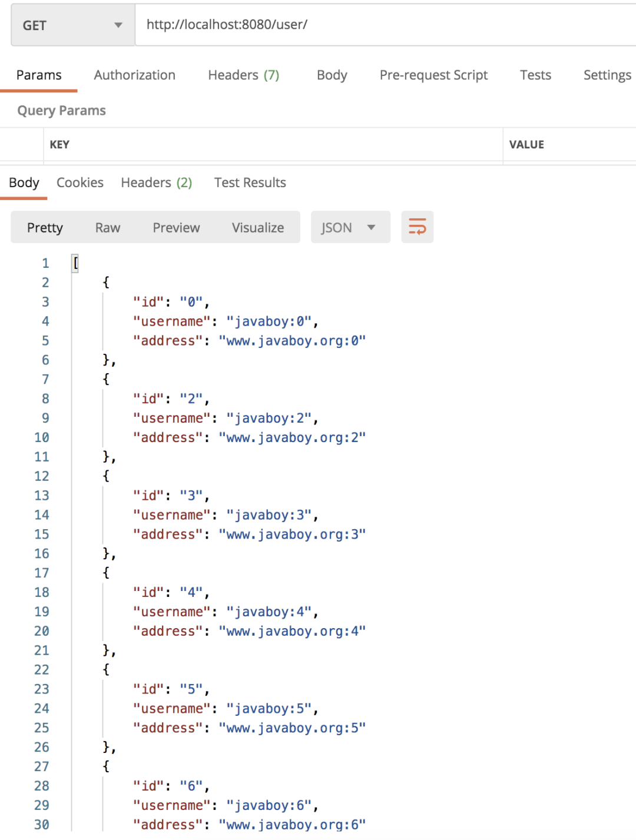This screenshot has height=840, width=636.
Task: Click the request URL input field
Action: (x=383, y=25)
